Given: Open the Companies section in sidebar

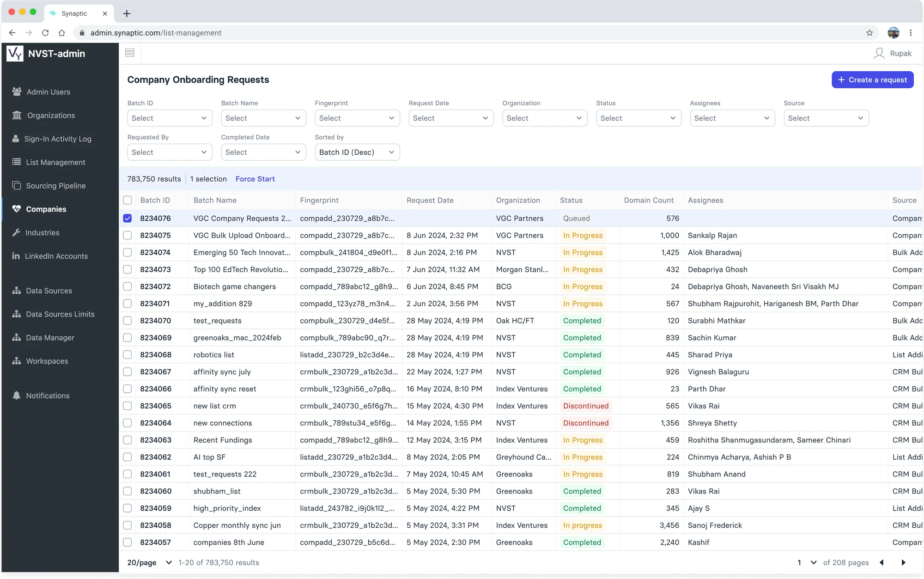Looking at the screenshot, I should click(x=46, y=209).
